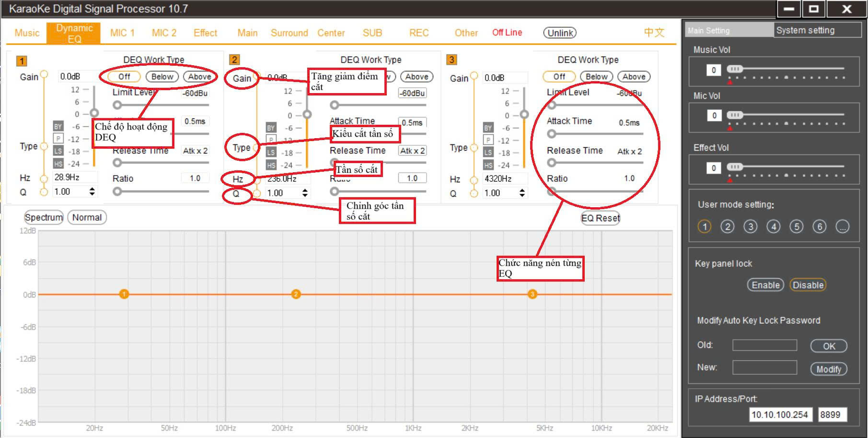The width and height of the screenshot is (868, 438).
Task: Select BY filter type in band 1
Action: tap(58, 127)
